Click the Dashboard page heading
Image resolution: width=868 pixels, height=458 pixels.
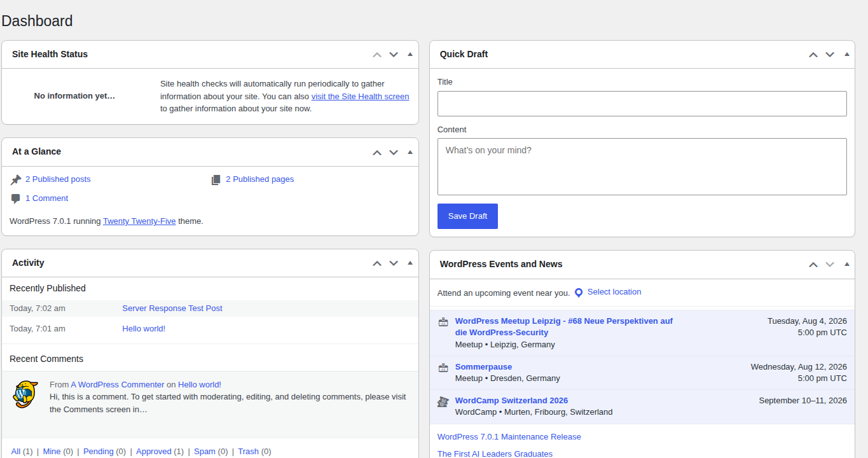tap(37, 21)
